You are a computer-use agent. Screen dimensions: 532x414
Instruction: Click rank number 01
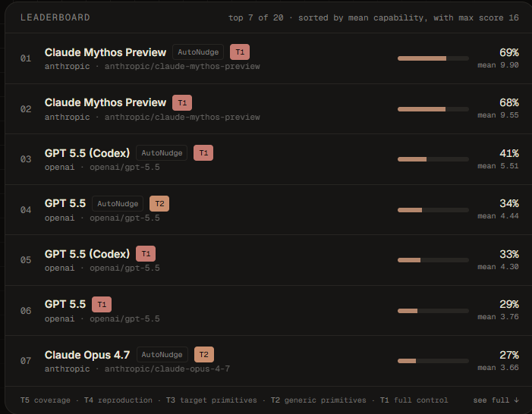point(26,58)
